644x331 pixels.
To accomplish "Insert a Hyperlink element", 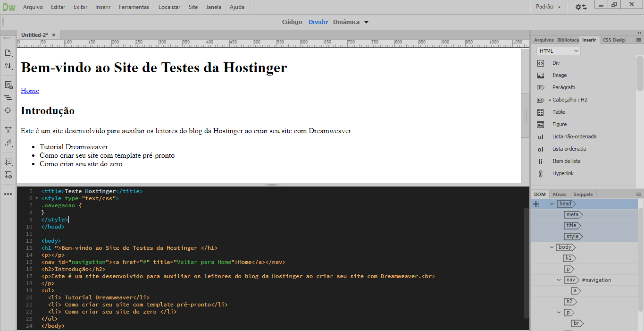I will [x=563, y=173].
